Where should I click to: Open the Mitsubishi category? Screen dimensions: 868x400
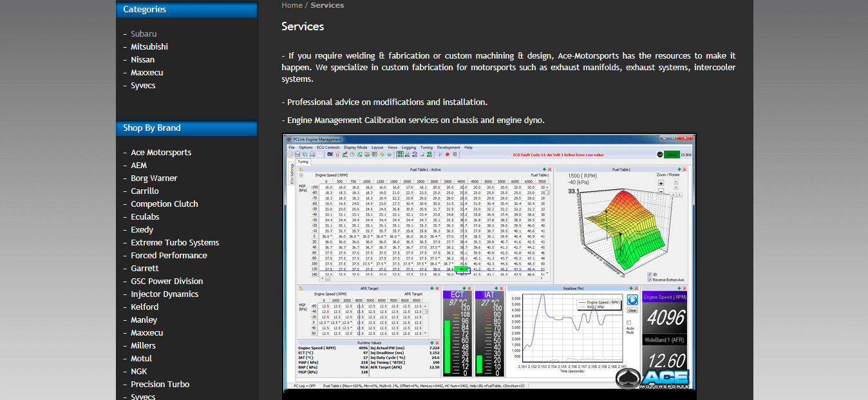tap(149, 46)
